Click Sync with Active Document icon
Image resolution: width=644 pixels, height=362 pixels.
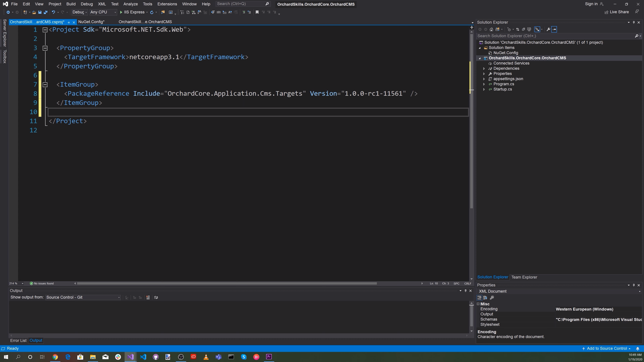(518, 29)
